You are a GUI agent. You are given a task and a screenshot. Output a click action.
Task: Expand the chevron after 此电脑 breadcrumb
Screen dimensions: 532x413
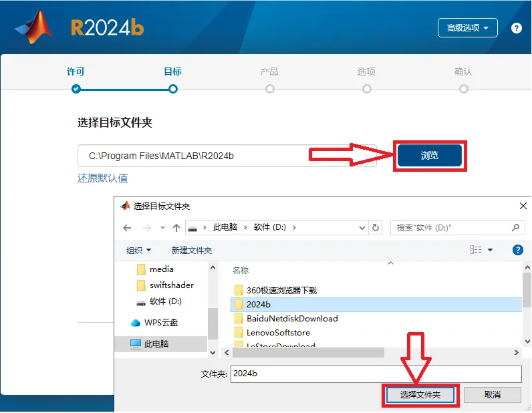tap(245, 227)
